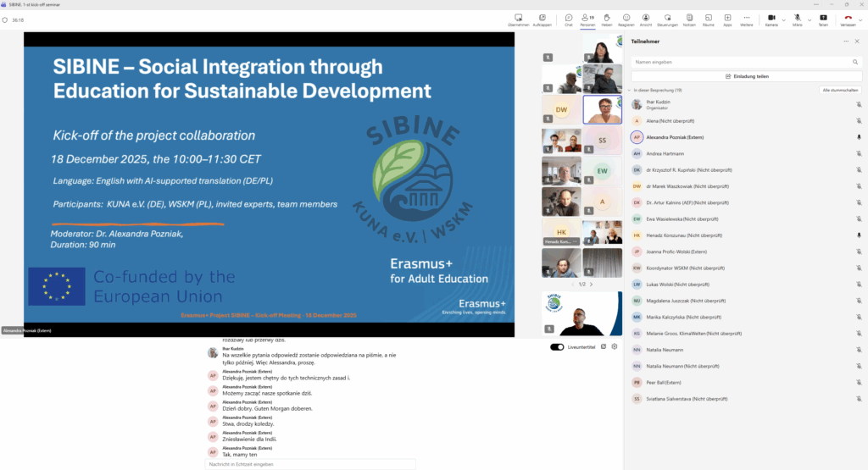The width and height of the screenshot is (868, 470).
Task: Open the Weitere more options menu
Action: 746,19
